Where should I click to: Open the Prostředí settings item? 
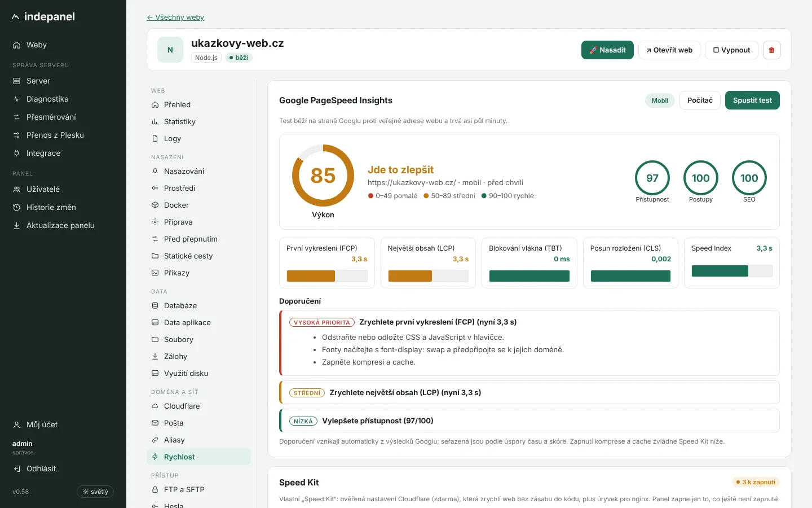198,189
